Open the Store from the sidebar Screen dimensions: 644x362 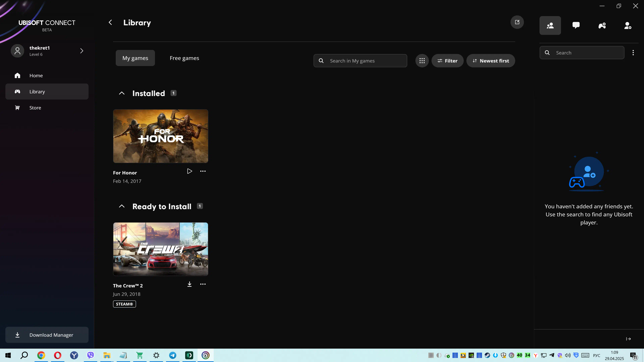pyautogui.click(x=47, y=108)
